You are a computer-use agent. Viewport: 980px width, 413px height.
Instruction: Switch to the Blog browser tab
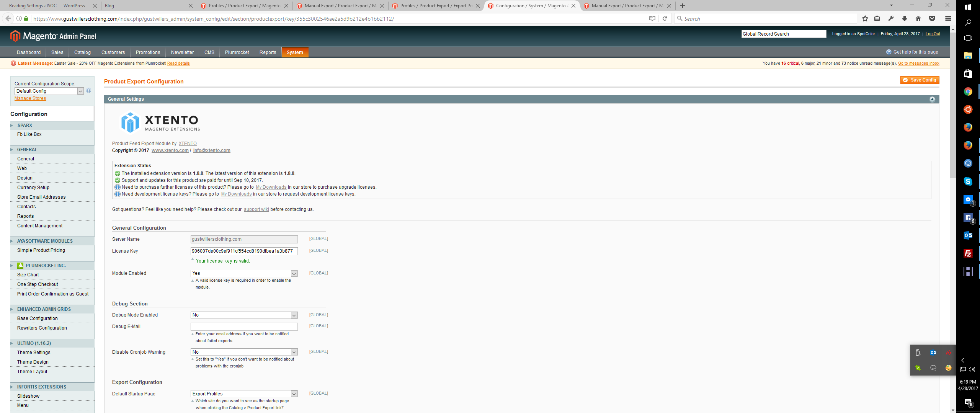(149, 6)
